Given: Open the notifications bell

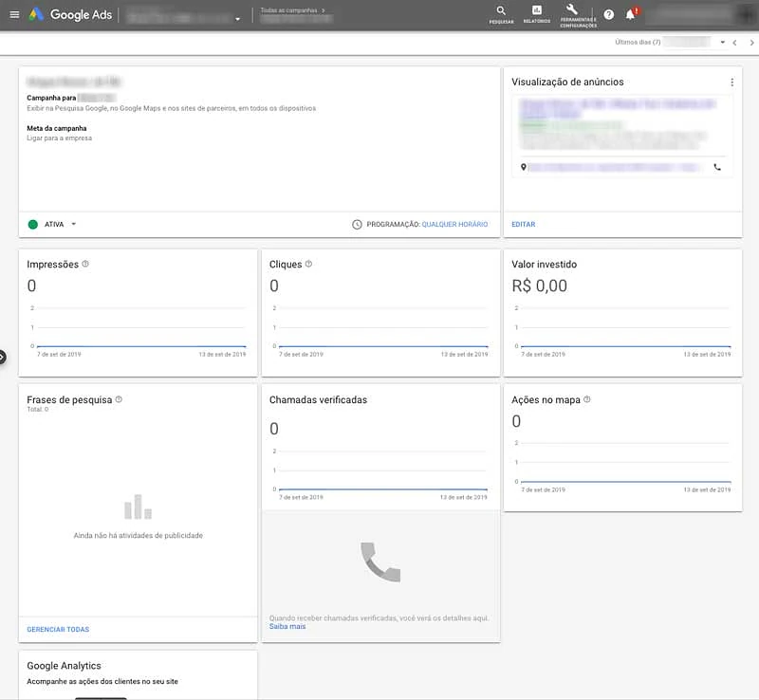Looking at the screenshot, I should point(630,14).
